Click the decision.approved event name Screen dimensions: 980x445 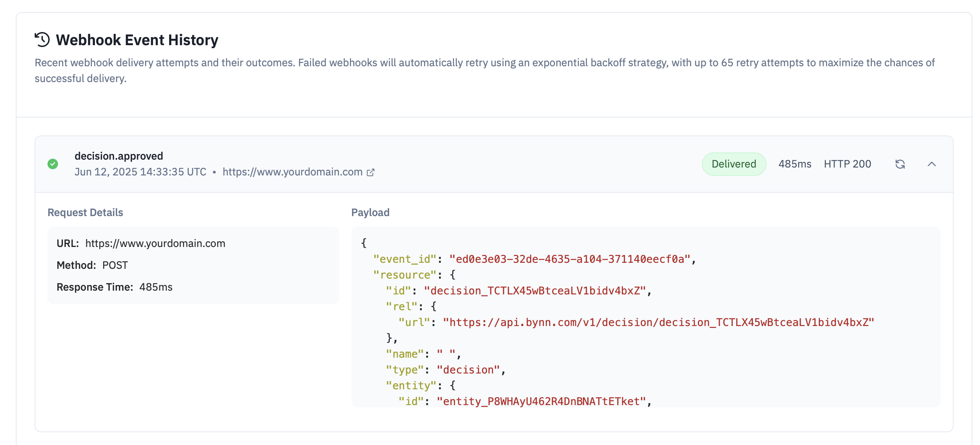click(119, 156)
